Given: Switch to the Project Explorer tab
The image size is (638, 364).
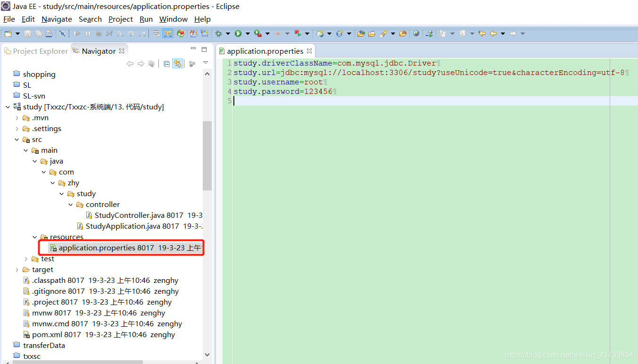Looking at the screenshot, I should click(36, 51).
